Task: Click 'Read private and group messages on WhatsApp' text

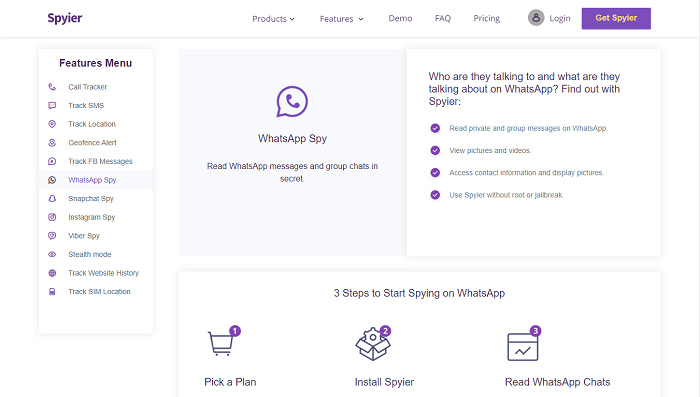Action: tap(529, 129)
